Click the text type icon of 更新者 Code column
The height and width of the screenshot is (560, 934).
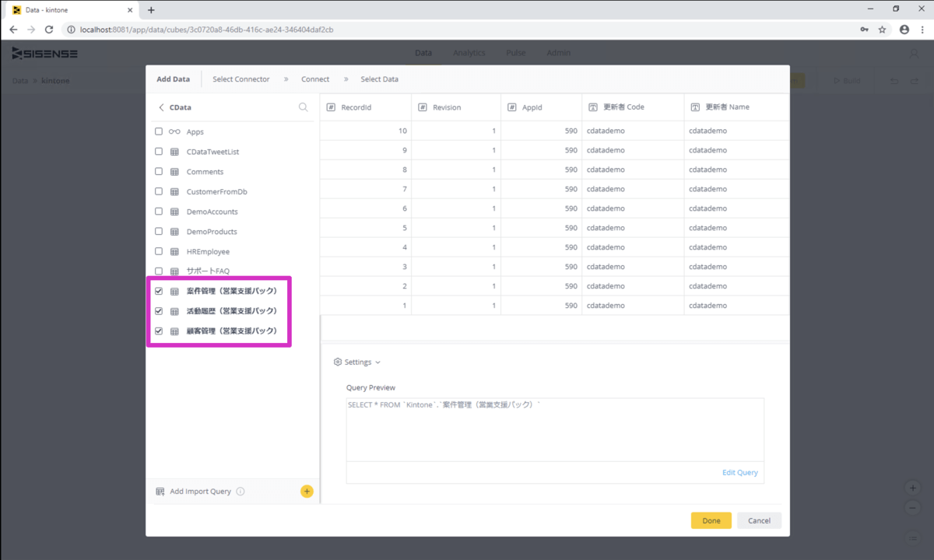click(592, 107)
